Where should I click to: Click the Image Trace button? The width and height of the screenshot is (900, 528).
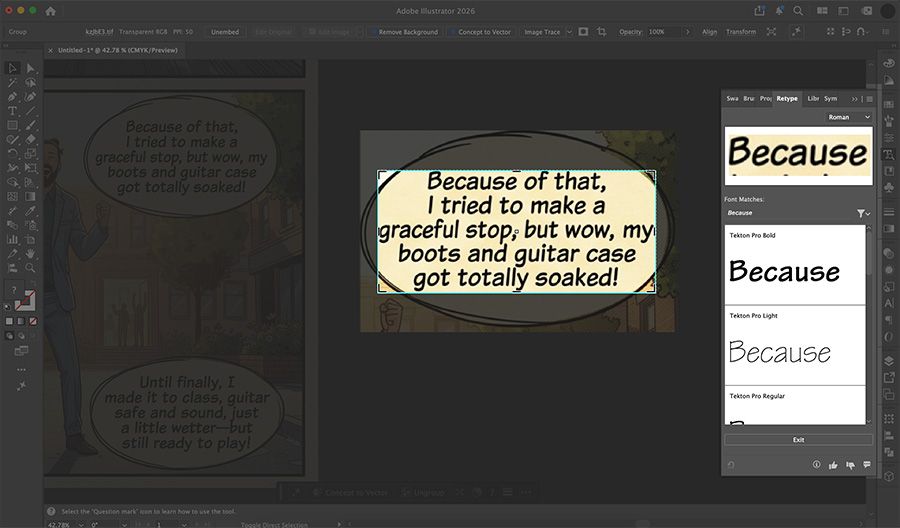coord(542,32)
